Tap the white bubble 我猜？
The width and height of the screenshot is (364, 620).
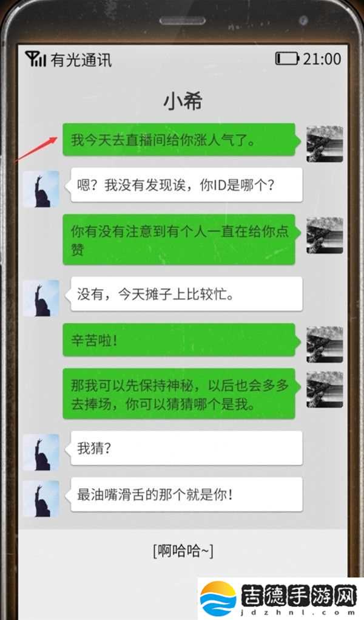[184, 448]
